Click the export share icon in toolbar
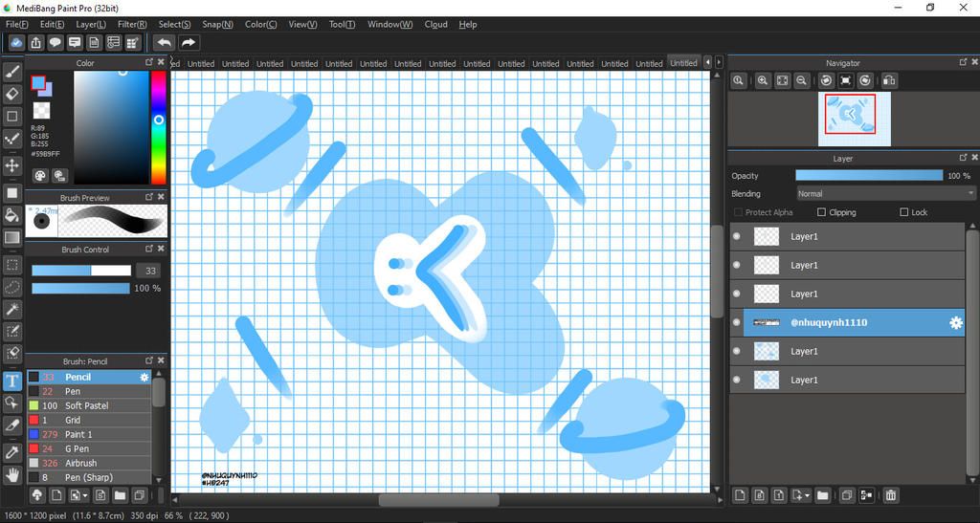This screenshot has width=980, height=523. (35, 42)
